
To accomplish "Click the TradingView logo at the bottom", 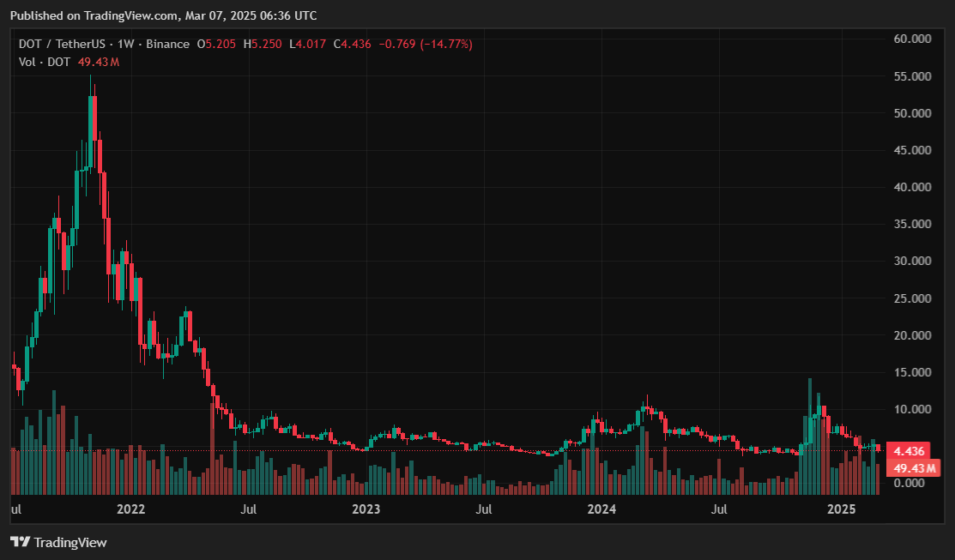I will pos(58,542).
